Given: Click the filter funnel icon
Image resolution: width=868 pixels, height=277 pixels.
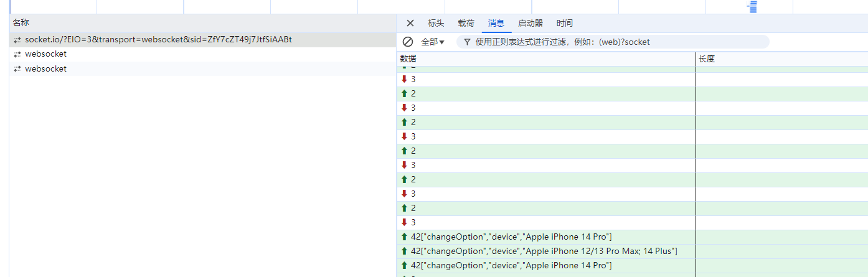Looking at the screenshot, I should (467, 42).
